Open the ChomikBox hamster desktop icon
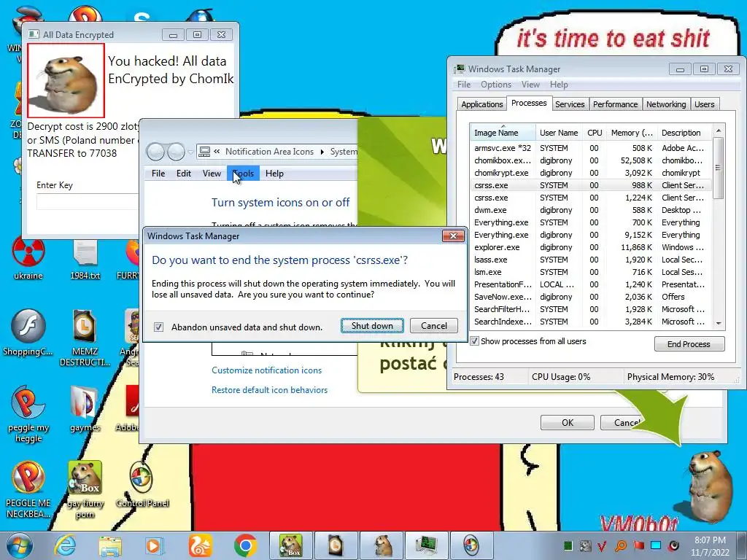The image size is (747, 560). 85,489
